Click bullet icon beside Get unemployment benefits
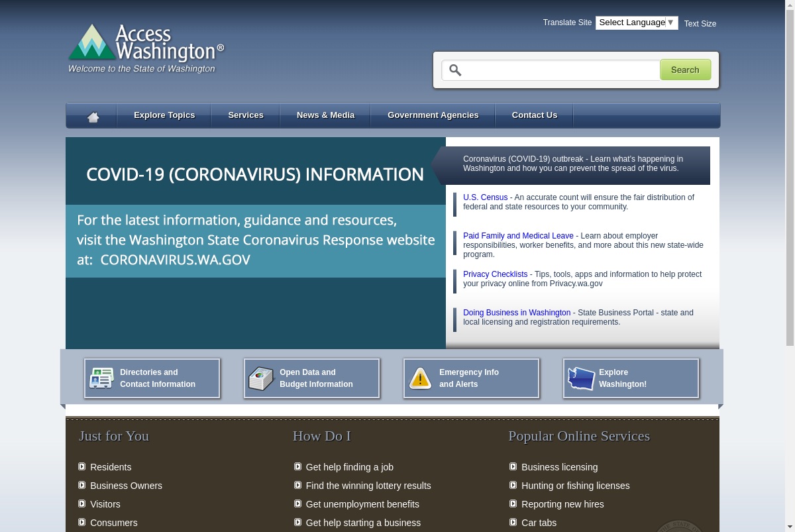Screen dimensions: 795x532 (298, 504)
